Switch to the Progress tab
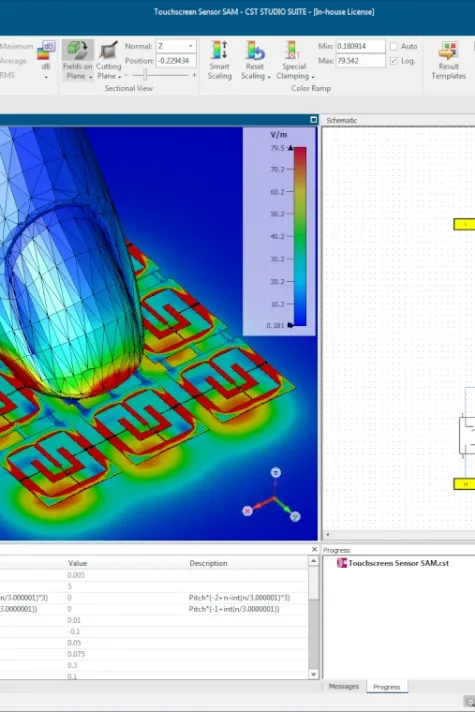 click(x=386, y=687)
